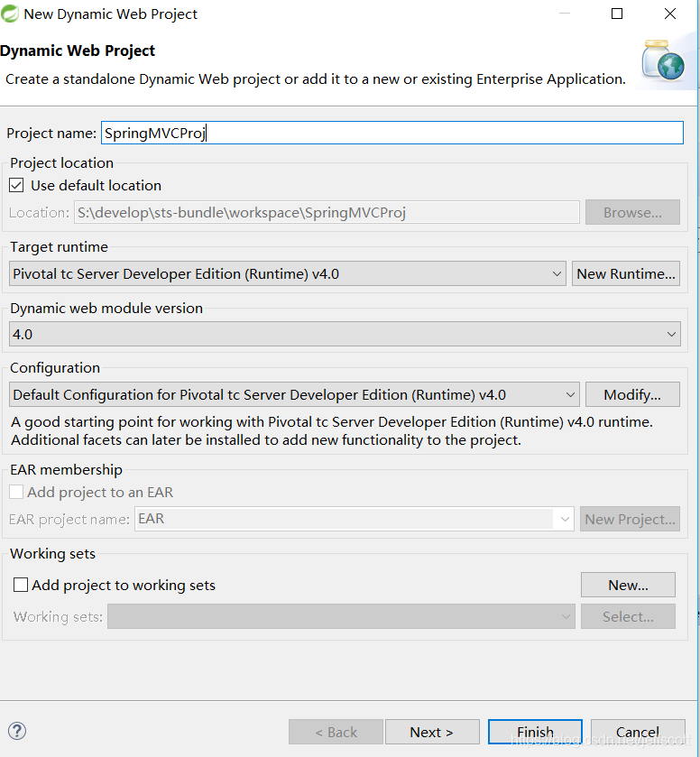The width and height of the screenshot is (700, 757).
Task: Open Dynamic web module version dropdown
Action: pyautogui.click(x=345, y=334)
